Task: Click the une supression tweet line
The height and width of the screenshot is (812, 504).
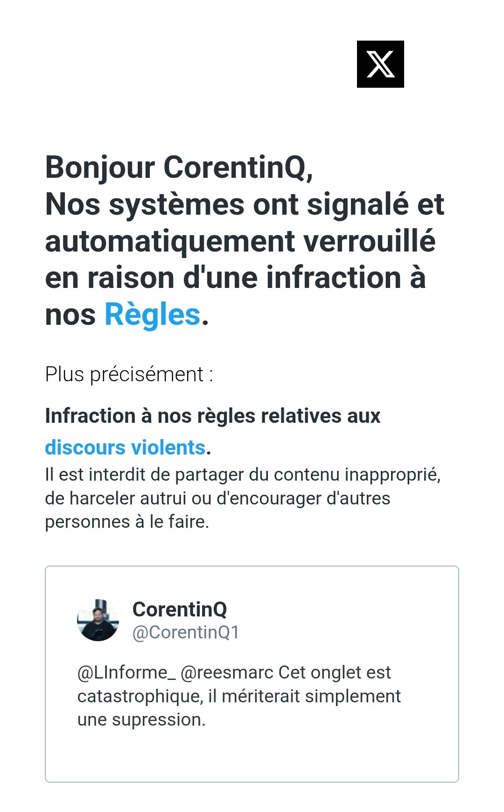Action: coord(141,720)
